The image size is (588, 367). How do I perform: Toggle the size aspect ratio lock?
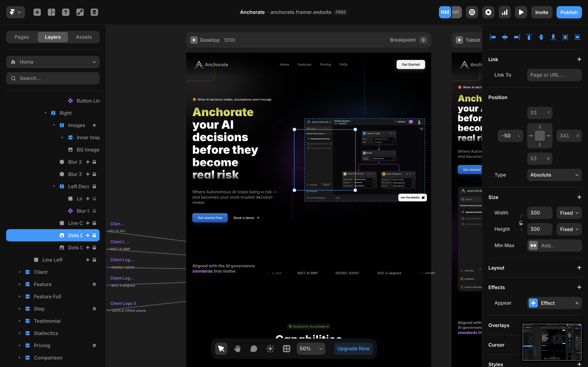pyautogui.click(x=521, y=223)
